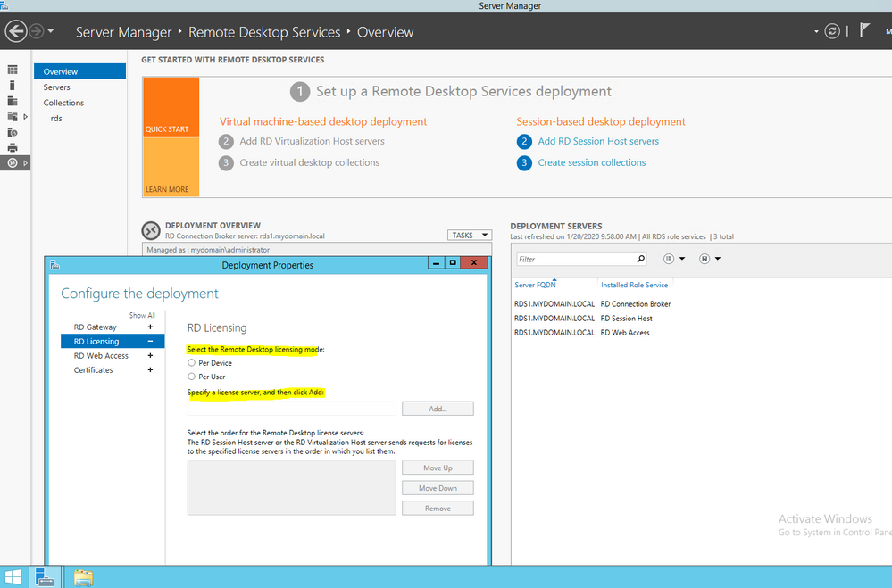Open the rds collection

click(x=56, y=119)
